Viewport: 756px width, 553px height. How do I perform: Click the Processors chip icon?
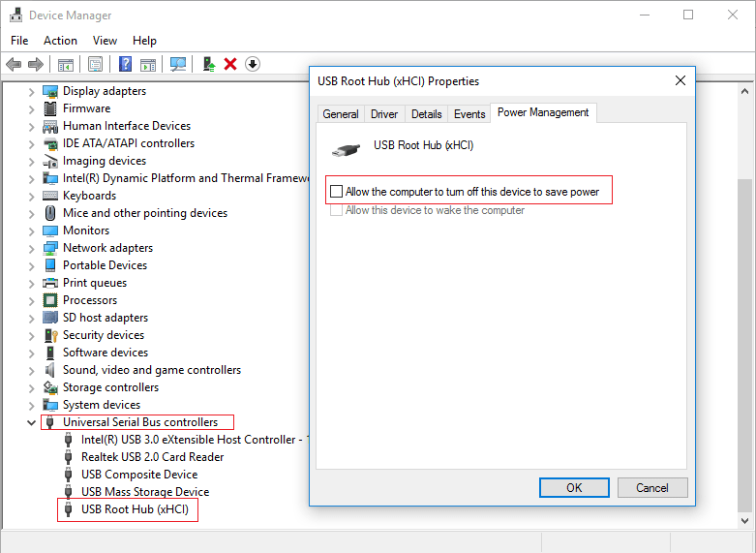click(x=50, y=300)
